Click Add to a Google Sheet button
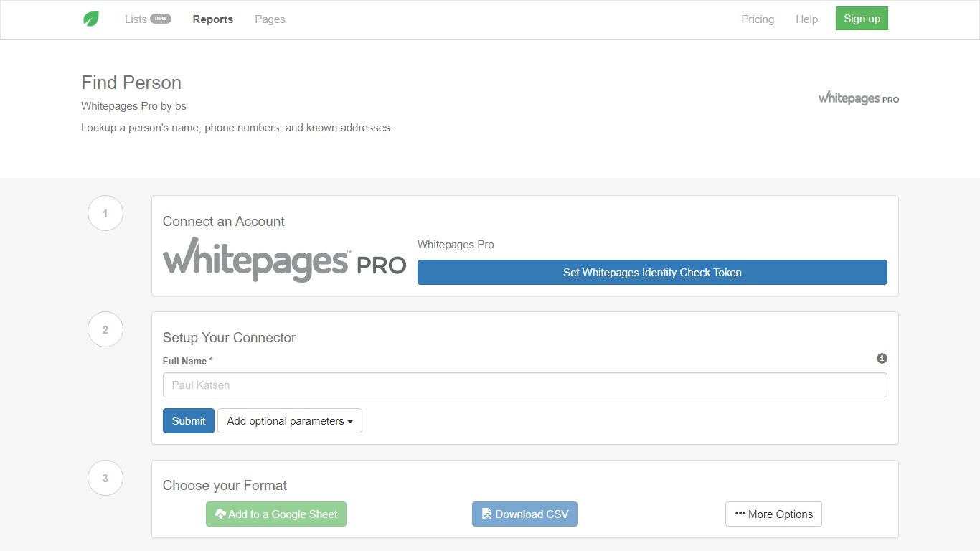 tap(276, 514)
